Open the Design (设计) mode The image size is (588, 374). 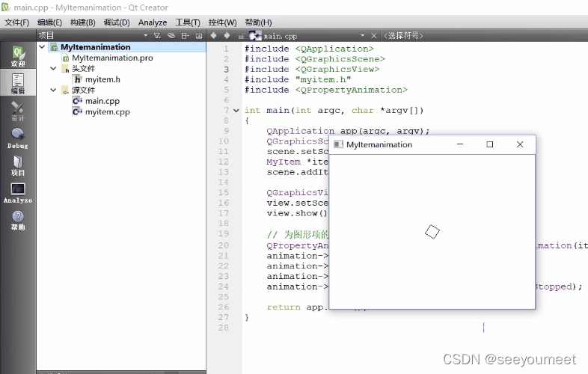point(18,111)
